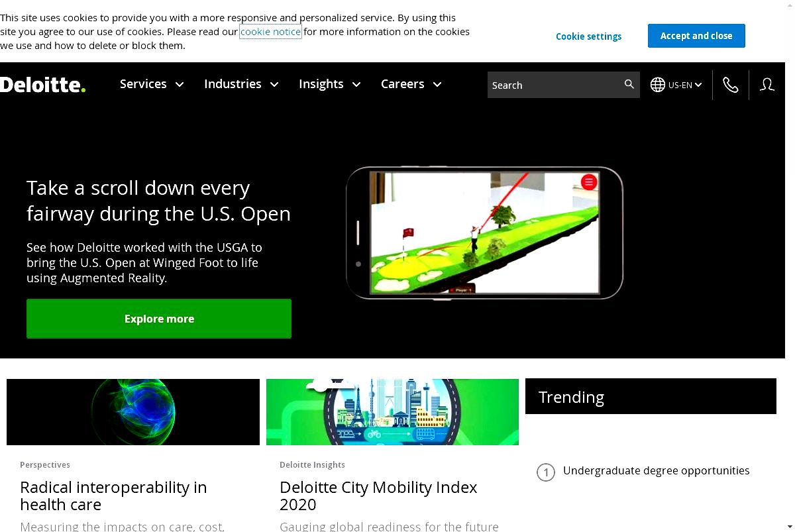This screenshot has height=532, width=795.
Task: Click the number 1 trending circle
Action: pos(546,473)
